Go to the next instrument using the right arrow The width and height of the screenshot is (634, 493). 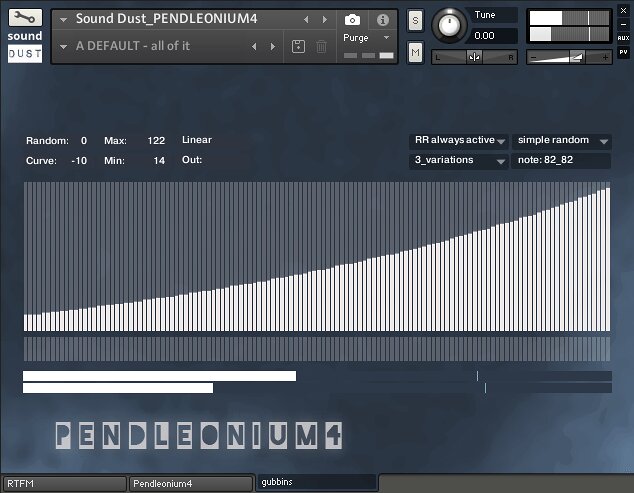(x=325, y=19)
